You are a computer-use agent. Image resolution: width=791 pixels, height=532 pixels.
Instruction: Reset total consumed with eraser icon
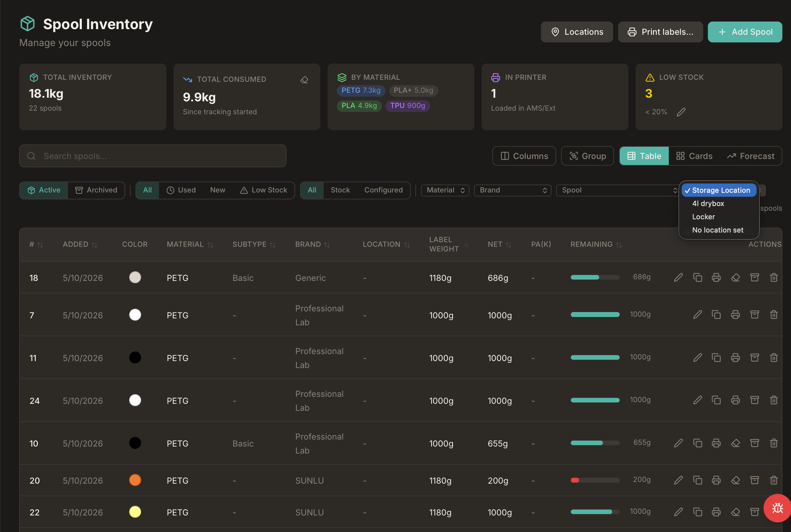304,80
